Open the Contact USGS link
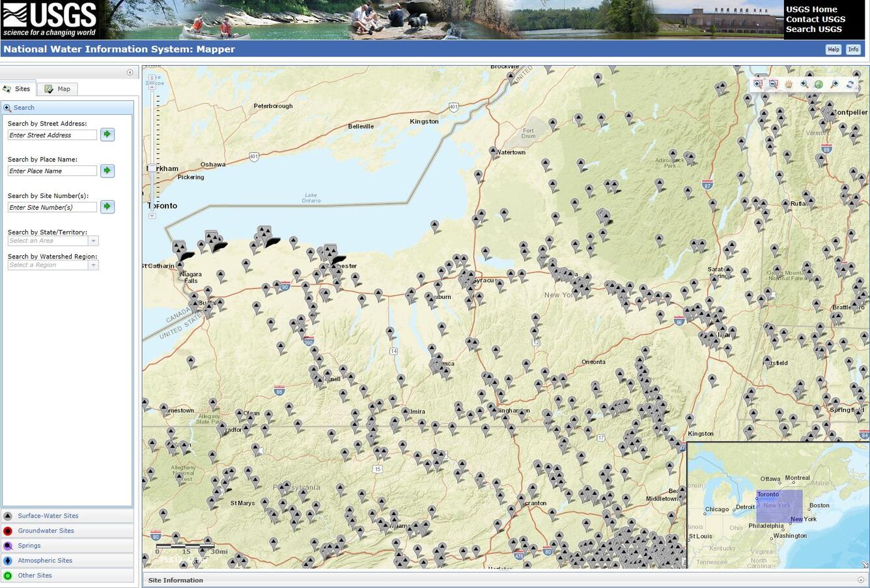 pos(815,19)
